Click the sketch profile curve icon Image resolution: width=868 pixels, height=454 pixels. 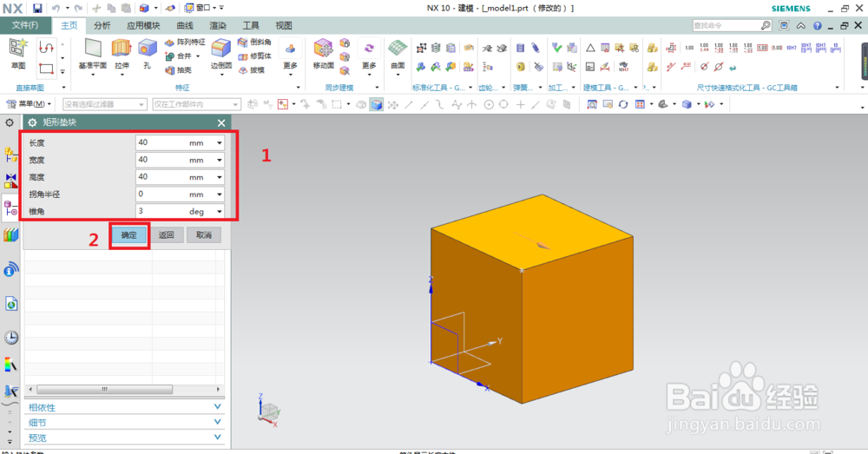pyautogui.click(x=46, y=48)
